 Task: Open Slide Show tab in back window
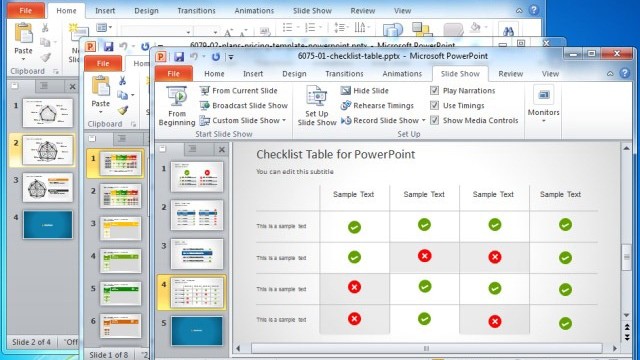point(312,11)
